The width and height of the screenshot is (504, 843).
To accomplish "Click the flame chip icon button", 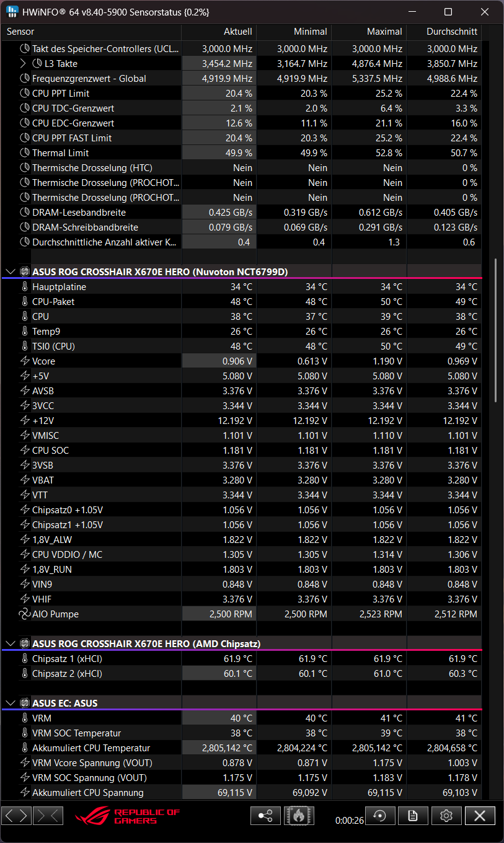I will point(299,816).
